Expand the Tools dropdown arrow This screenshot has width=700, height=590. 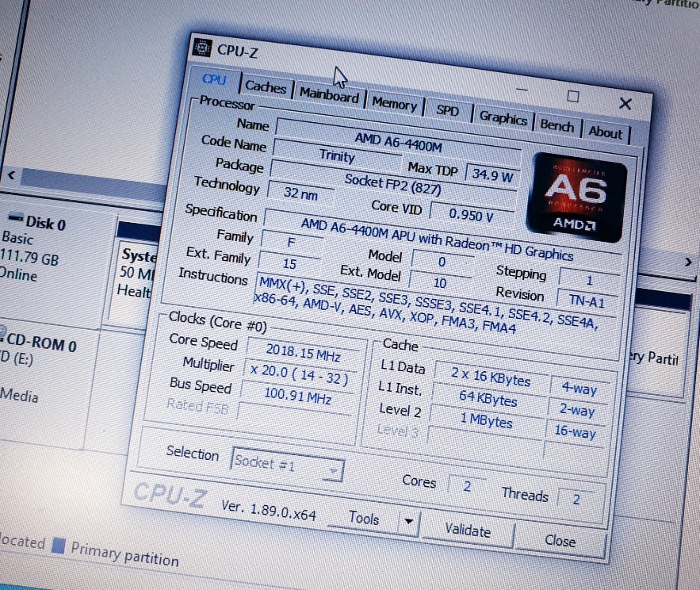408,521
